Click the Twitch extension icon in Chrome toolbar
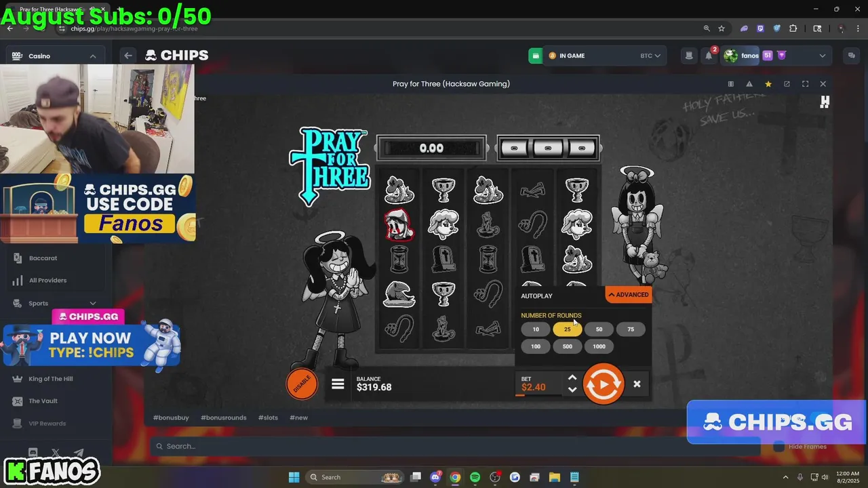The image size is (868, 488). click(760, 28)
